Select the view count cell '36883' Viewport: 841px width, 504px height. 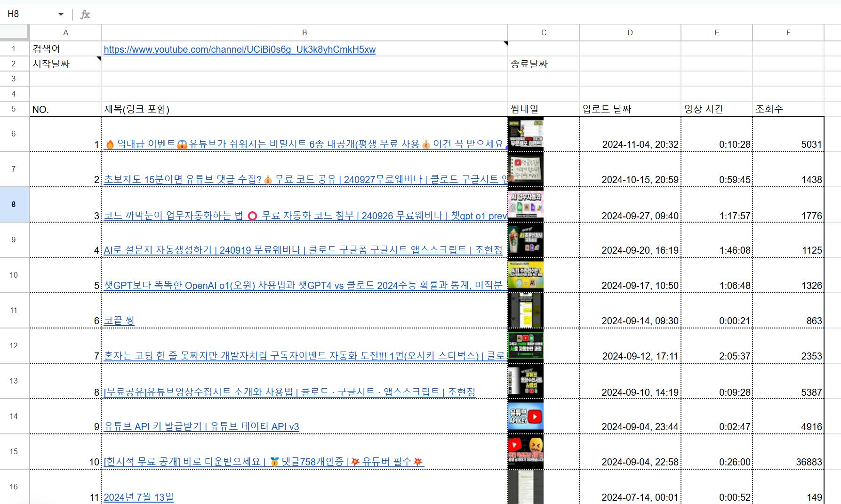[788, 452]
